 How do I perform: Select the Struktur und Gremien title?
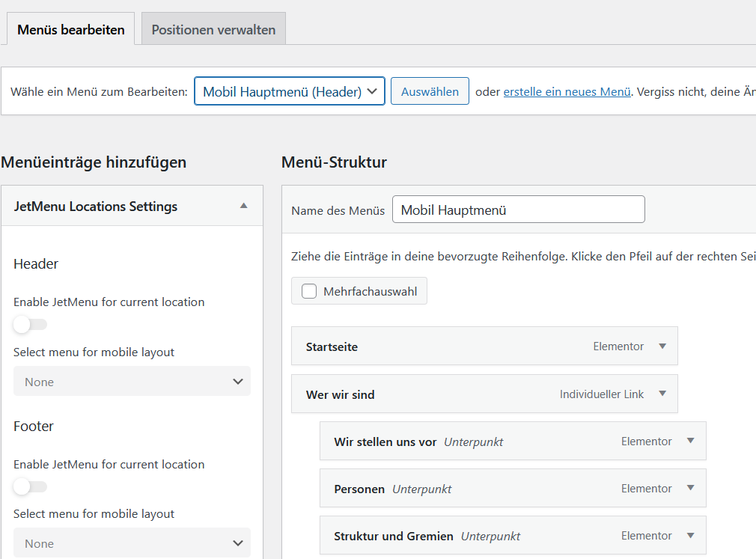coord(394,536)
